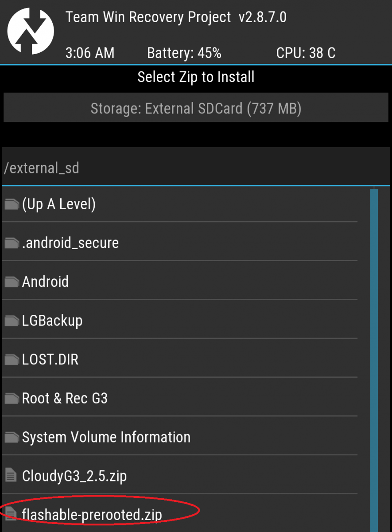Click the LGBackup folder icon

point(12,321)
